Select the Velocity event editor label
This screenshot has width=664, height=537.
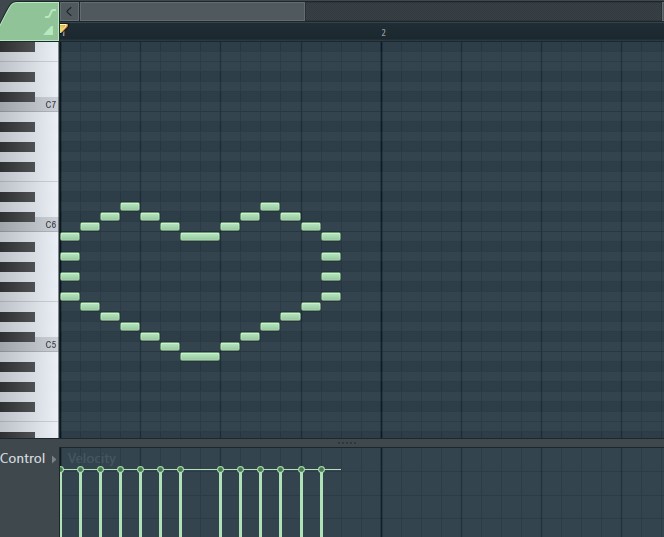pos(92,459)
